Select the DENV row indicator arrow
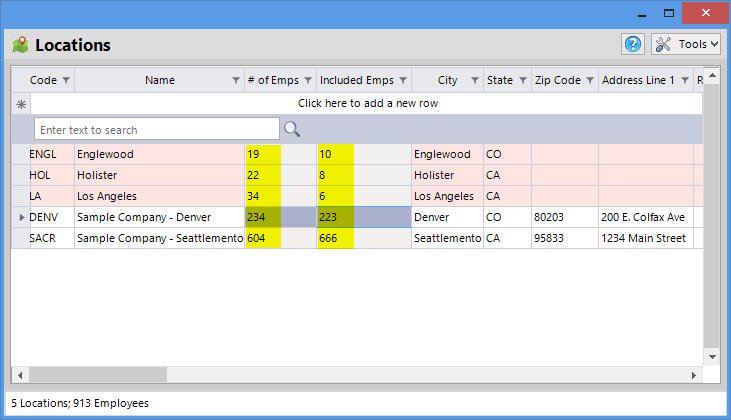 tap(21, 217)
